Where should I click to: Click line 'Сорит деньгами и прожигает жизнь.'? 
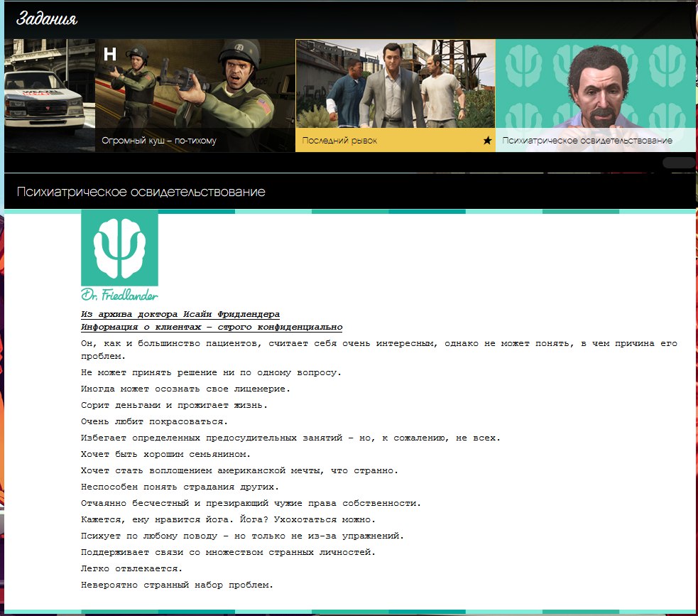click(x=174, y=405)
